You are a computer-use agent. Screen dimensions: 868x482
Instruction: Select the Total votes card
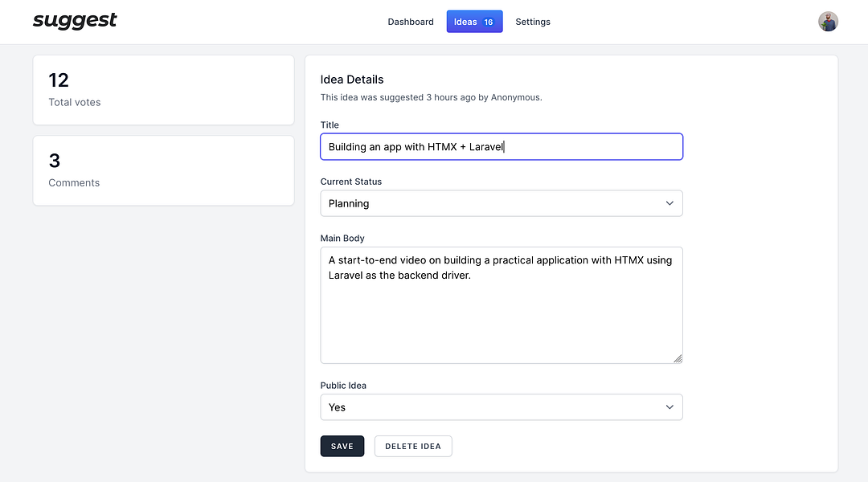click(x=163, y=90)
